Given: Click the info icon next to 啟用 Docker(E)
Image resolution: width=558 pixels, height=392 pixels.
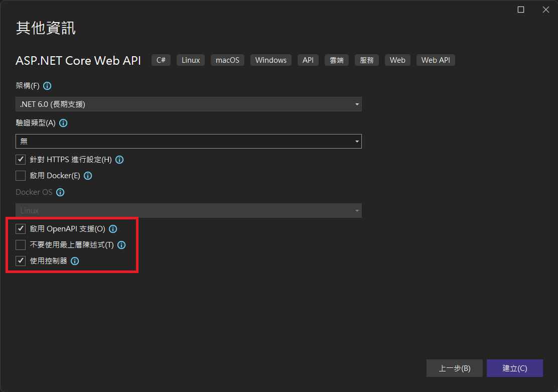Looking at the screenshot, I should click(x=88, y=176).
